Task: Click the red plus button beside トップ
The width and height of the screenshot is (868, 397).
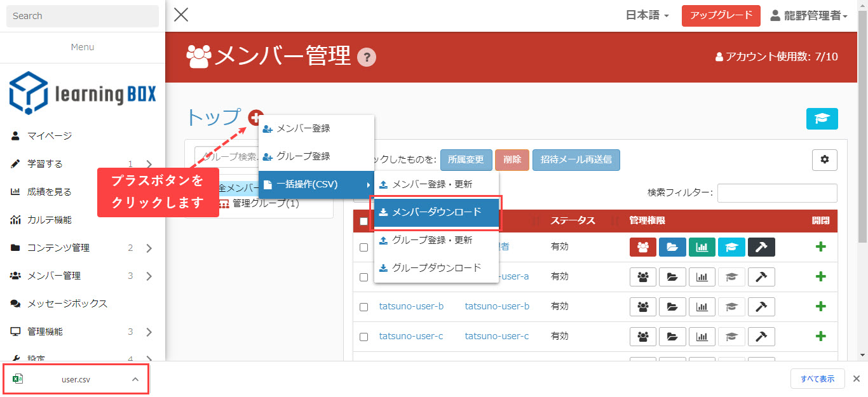Action: tap(256, 118)
